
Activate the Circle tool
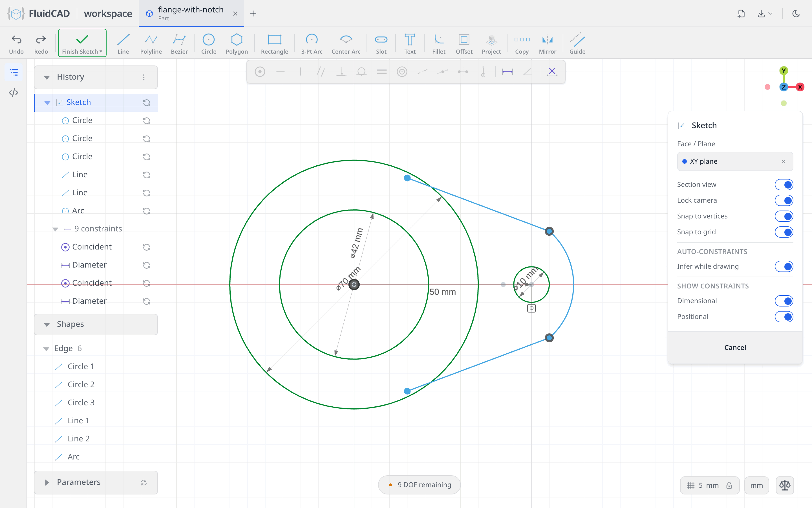click(x=208, y=44)
